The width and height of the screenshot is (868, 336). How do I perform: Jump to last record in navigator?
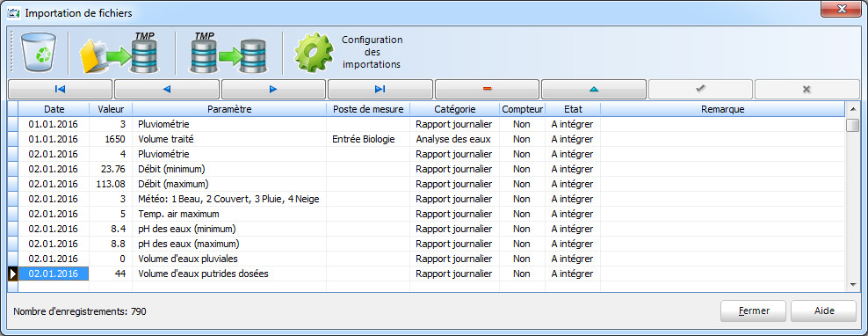tap(380, 89)
